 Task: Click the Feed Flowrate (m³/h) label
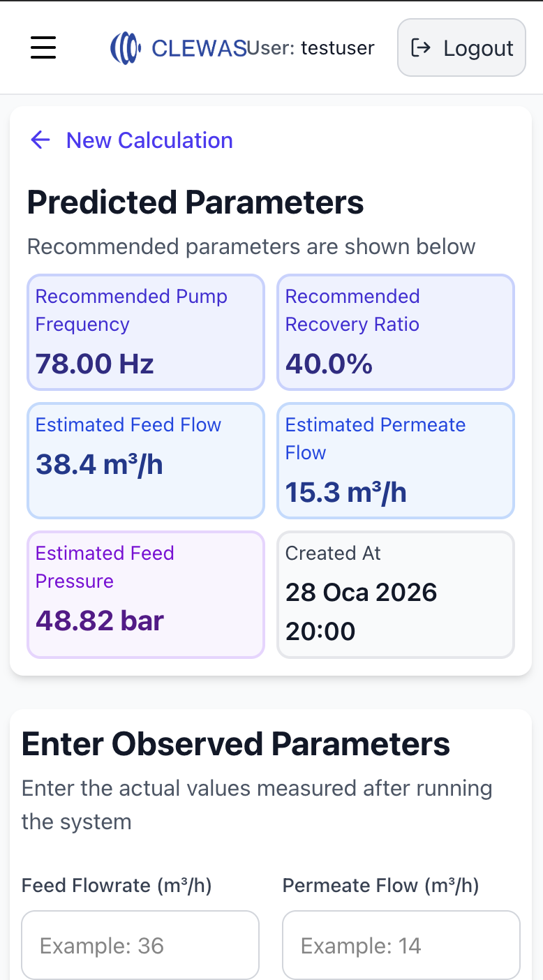117,886
